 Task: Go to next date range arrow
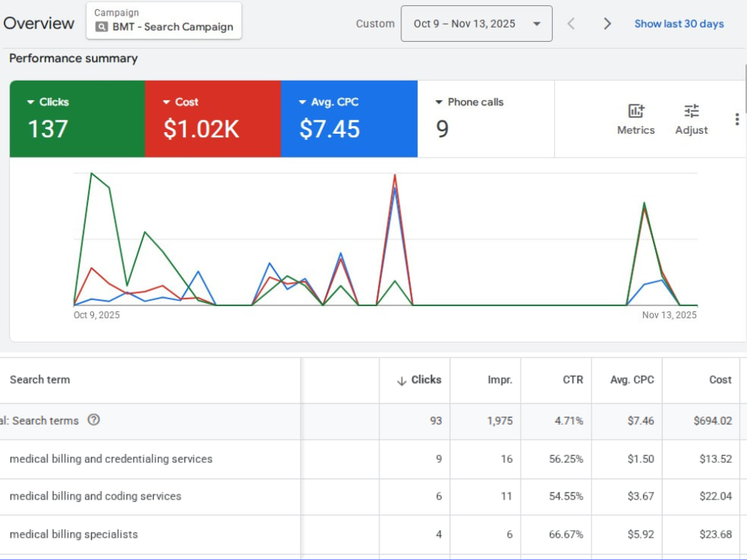pos(607,23)
